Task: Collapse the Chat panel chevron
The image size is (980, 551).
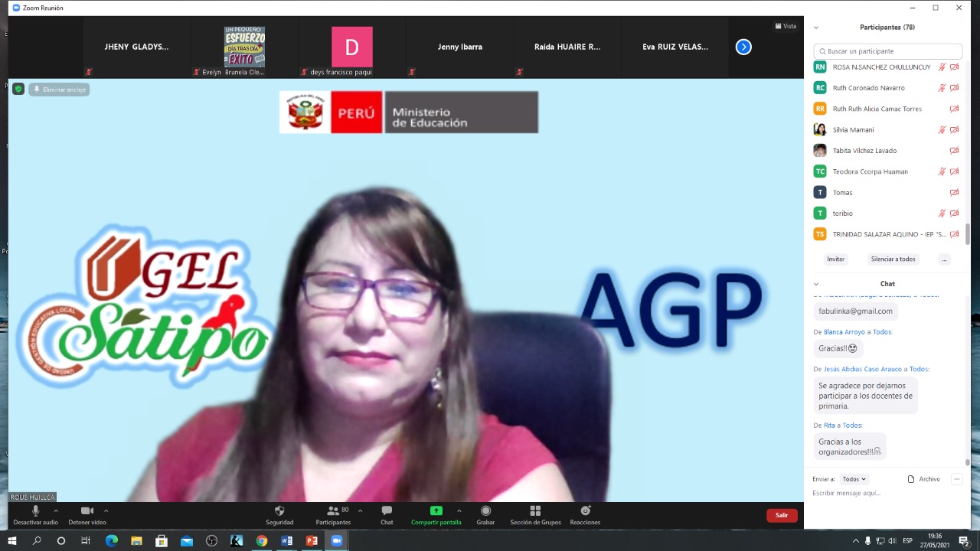Action: point(816,284)
